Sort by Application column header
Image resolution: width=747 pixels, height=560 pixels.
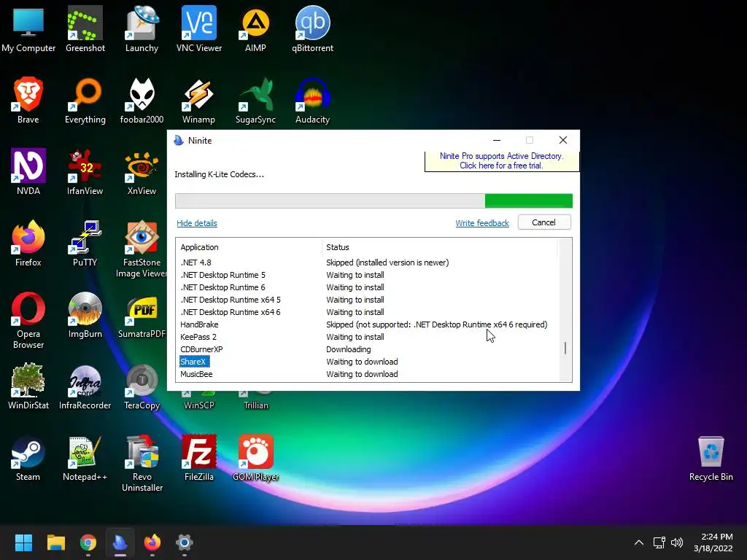pyautogui.click(x=249, y=247)
